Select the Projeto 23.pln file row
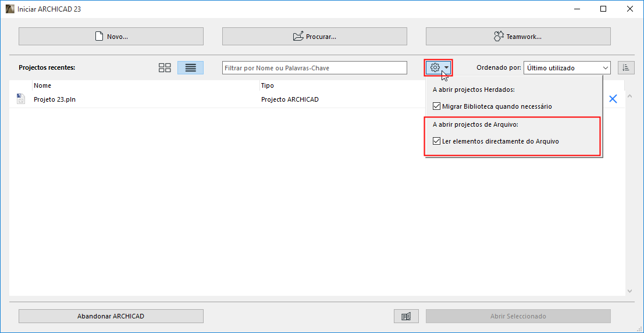Image resolution: width=644 pixels, height=333 pixels. [x=316, y=99]
